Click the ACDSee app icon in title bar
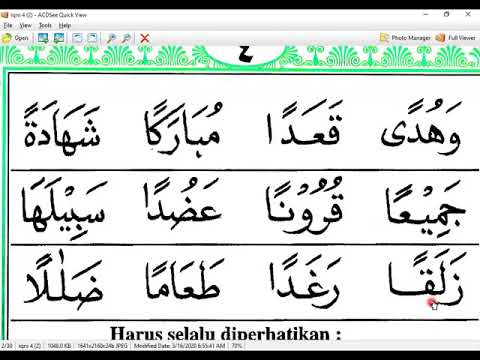This screenshot has height=360, width=480. coord(4,15)
